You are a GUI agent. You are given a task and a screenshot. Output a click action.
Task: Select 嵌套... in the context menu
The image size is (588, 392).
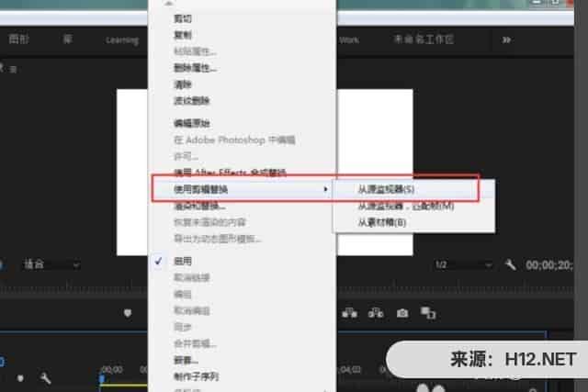click(186, 360)
